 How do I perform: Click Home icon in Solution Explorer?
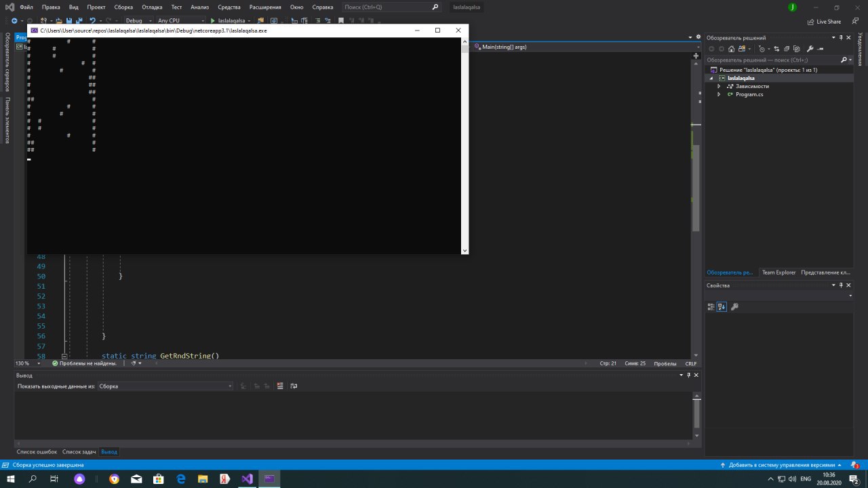point(730,49)
